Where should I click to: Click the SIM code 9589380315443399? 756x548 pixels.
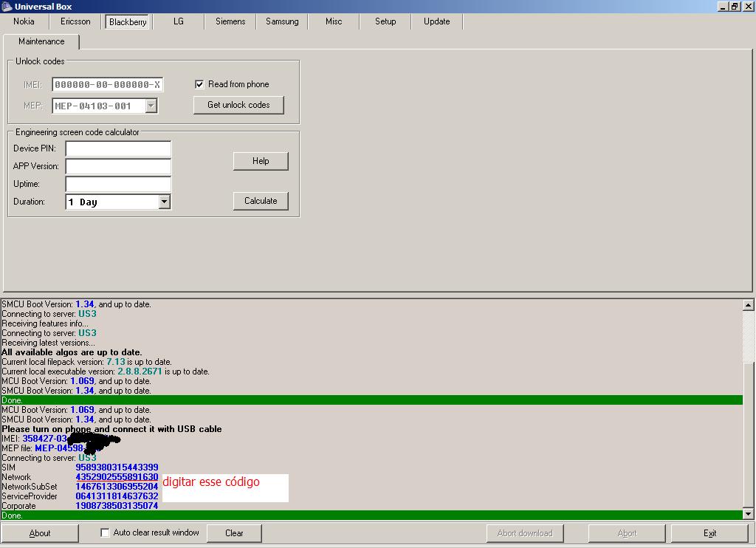(x=117, y=467)
